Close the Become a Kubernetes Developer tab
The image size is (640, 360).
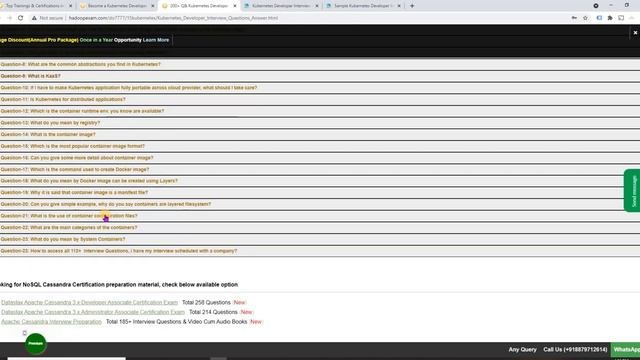coord(153,6)
